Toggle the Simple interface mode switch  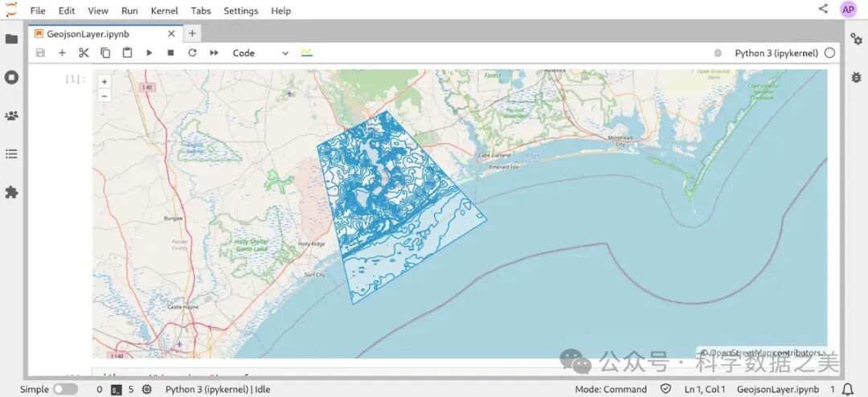(x=65, y=389)
